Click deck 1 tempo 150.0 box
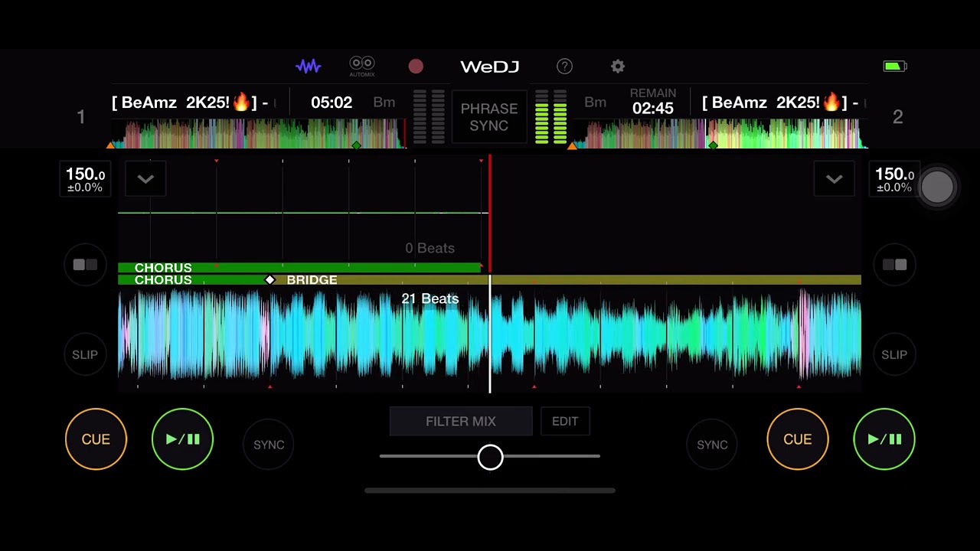The width and height of the screenshot is (980, 551). tap(85, 179)
